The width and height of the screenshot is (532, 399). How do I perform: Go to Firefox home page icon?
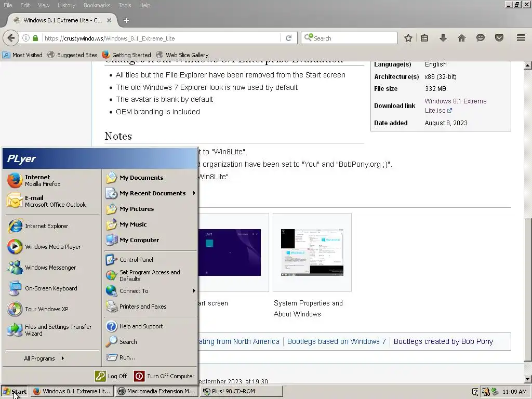pos(462,38)
